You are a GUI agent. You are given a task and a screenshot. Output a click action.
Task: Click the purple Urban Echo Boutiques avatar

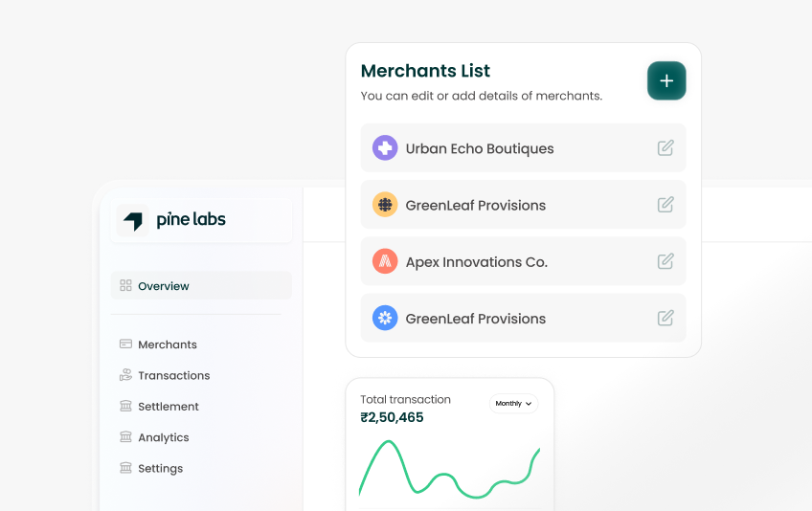pyautogui.click(x=385, y=148)
